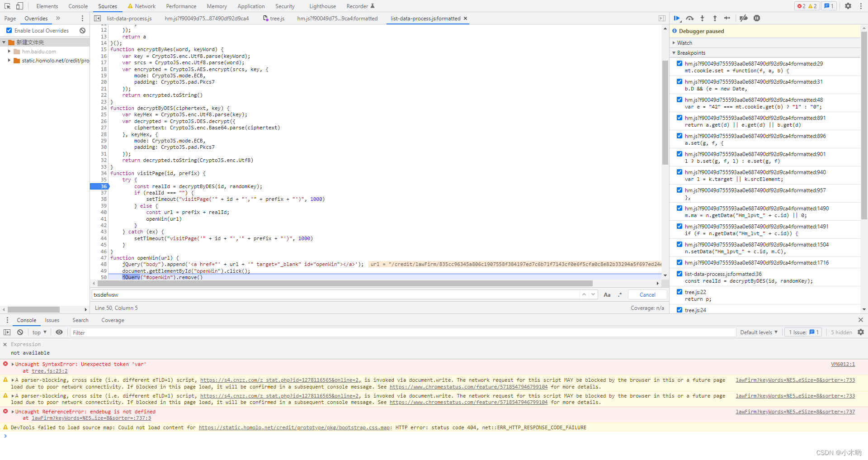Clear the console messages
Viewport: 868px width, 460px height.
pos(20,332)
